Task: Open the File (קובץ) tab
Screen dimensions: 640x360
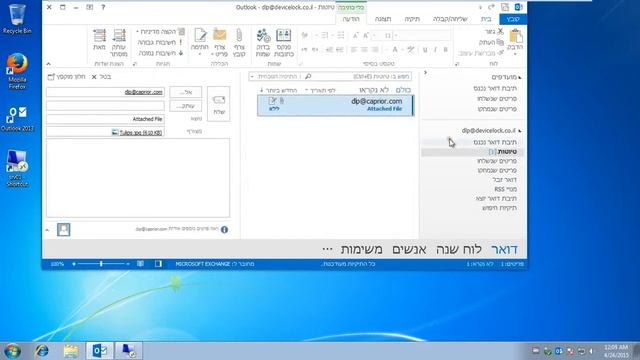Action: [x=513, y=19]
